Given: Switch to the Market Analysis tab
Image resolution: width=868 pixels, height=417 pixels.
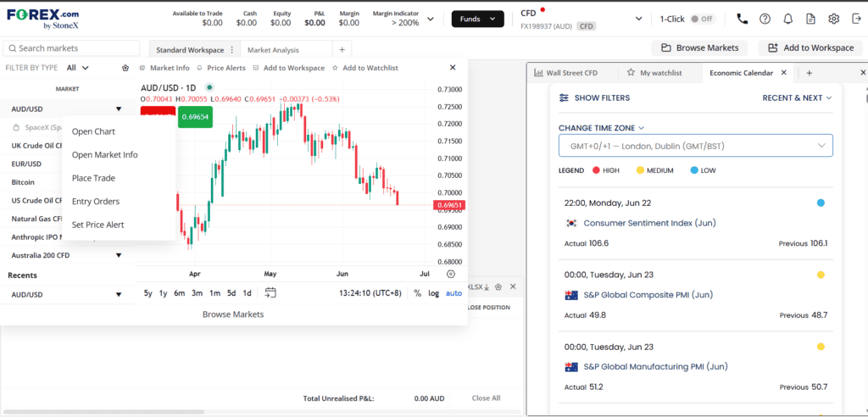Looking at the screenshot, I should [273, 50].
